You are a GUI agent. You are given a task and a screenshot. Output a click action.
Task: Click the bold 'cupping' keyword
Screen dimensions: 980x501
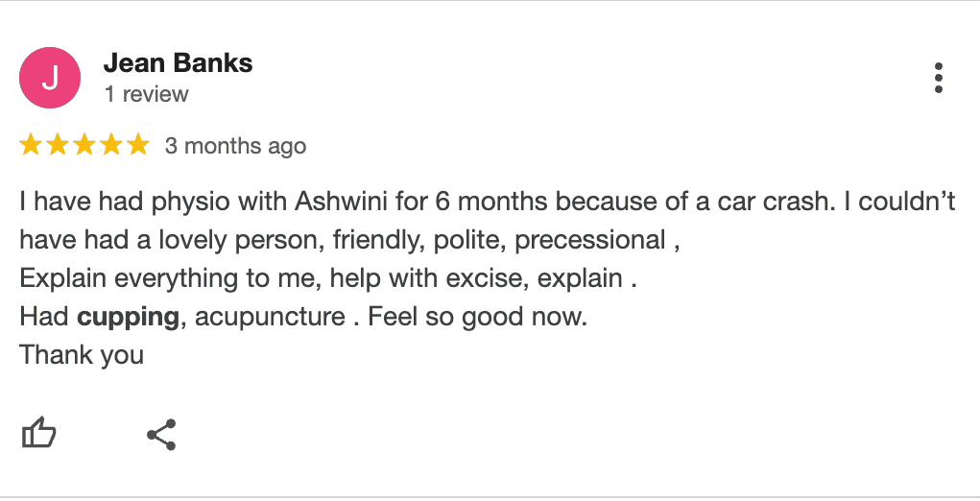128,317
